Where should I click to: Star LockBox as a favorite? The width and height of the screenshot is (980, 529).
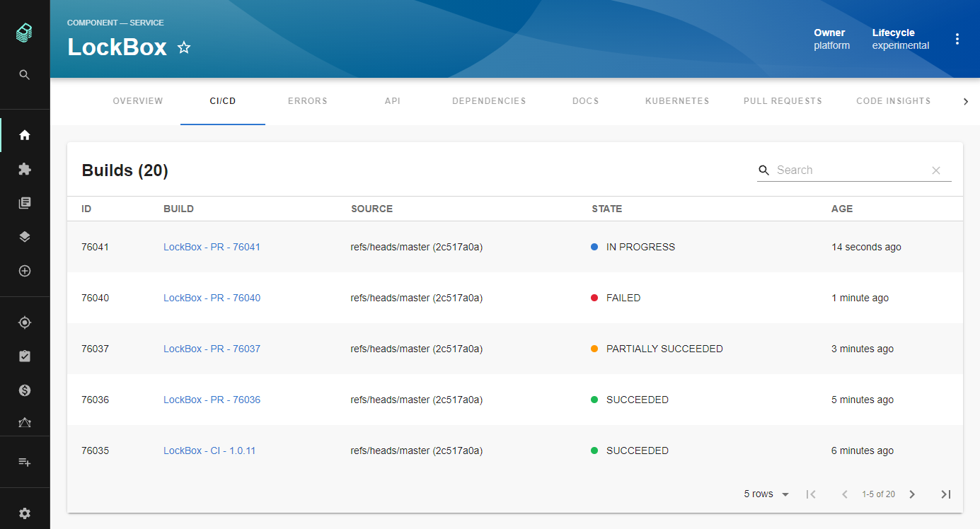point(184,47)
